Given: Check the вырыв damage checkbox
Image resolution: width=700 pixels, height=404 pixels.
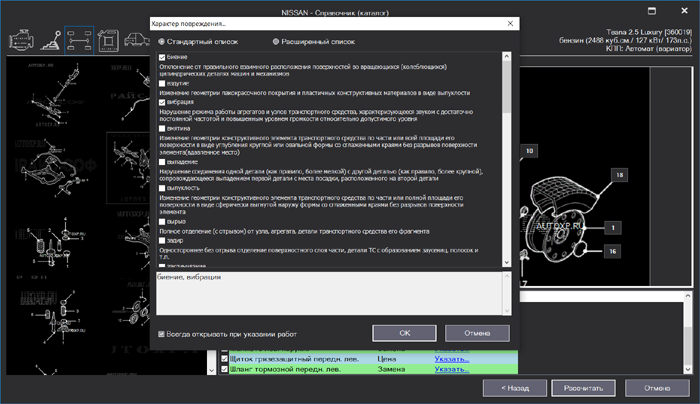Looking at the screenshot, I should (x=162, y=222).
